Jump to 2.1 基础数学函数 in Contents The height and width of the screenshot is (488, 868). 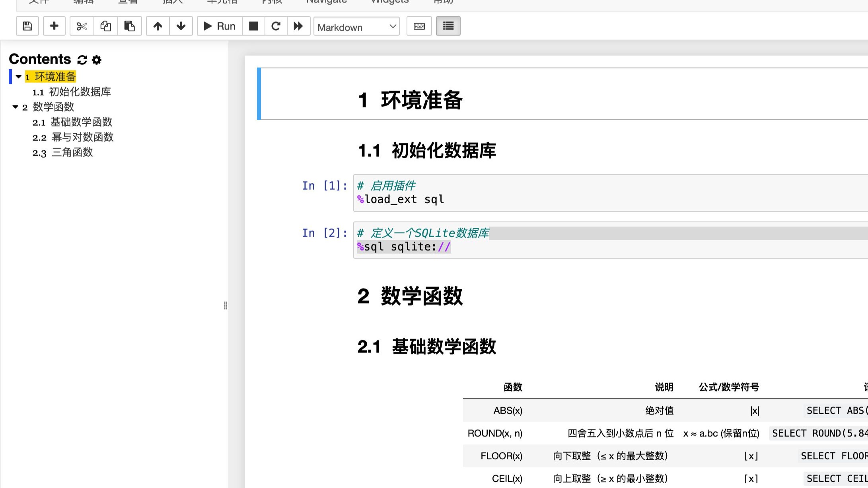(x=72, y=122)
